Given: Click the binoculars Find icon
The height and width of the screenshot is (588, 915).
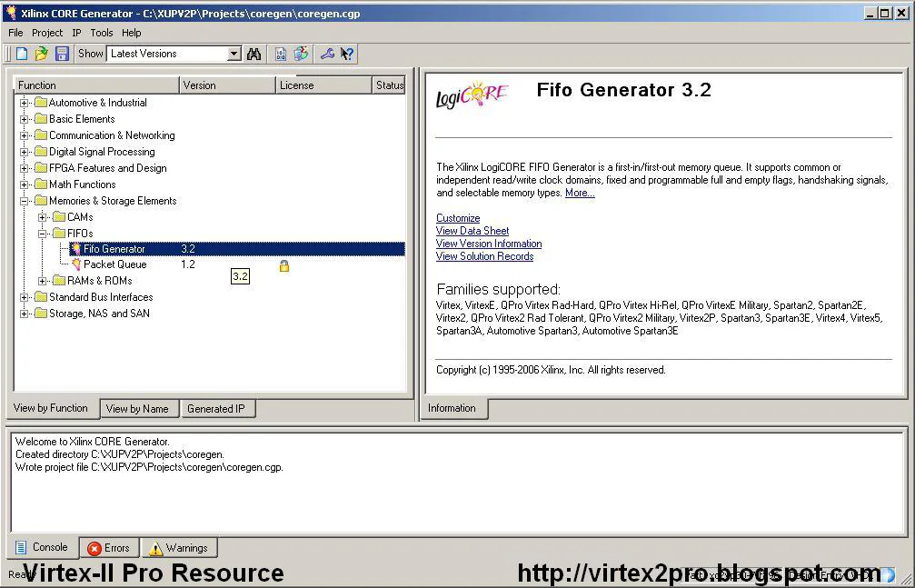Looking at the screenshot, I should click(254, 55).
